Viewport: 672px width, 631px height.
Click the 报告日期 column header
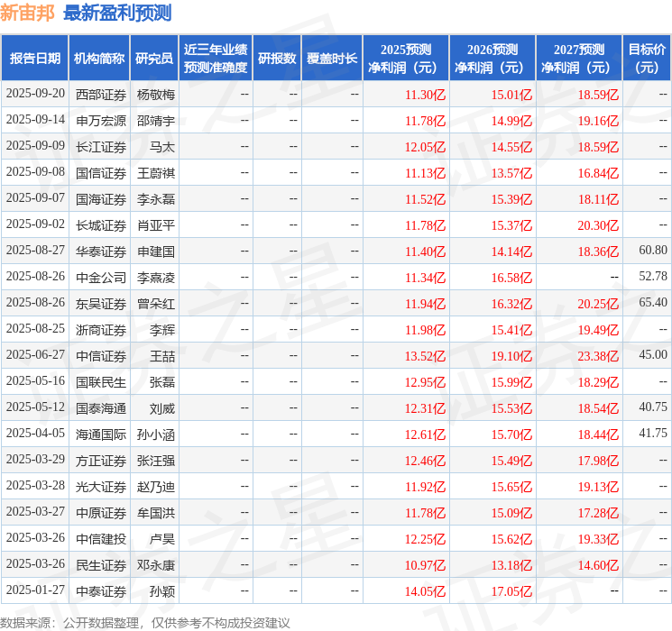pyautogui.click(x=35, y=59)
